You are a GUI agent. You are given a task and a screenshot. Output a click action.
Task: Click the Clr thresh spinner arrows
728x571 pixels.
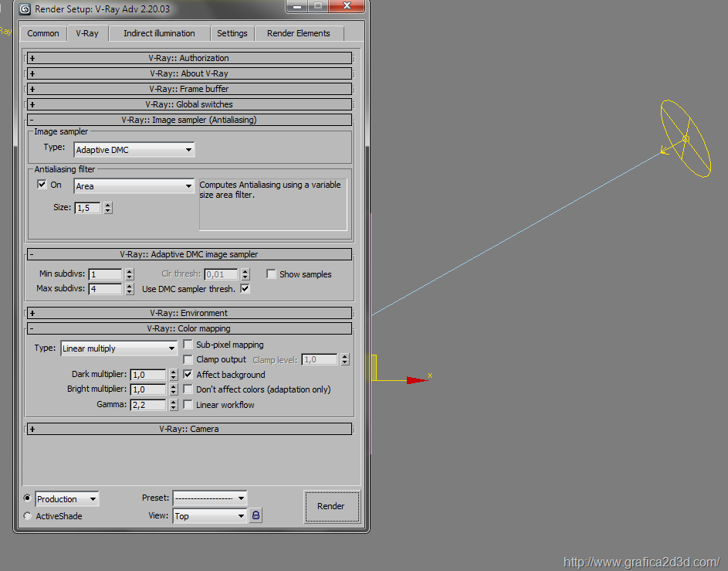pyautogui.click(x=245, y=274)
